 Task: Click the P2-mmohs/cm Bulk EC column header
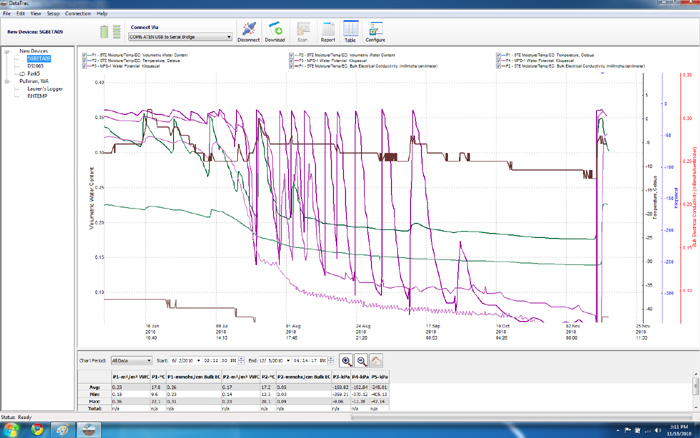click(x=304, y=377)
